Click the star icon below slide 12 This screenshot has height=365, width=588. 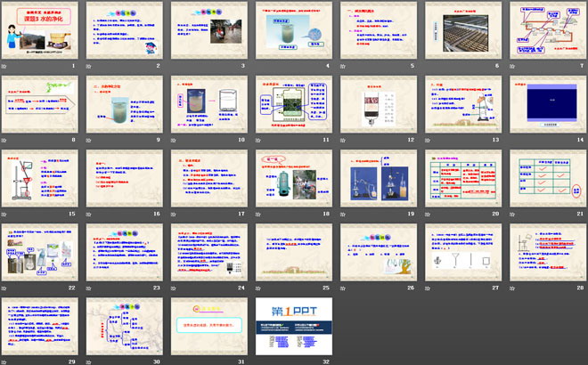346,140
